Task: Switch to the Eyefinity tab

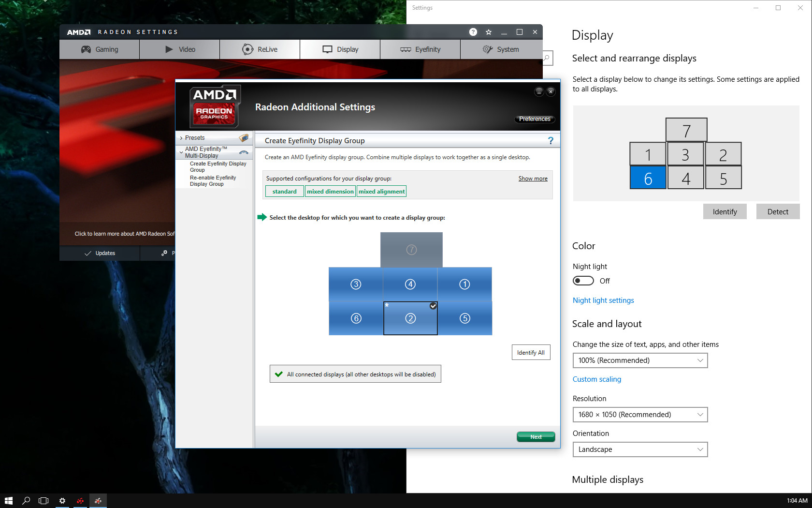Action: [420, 49]
